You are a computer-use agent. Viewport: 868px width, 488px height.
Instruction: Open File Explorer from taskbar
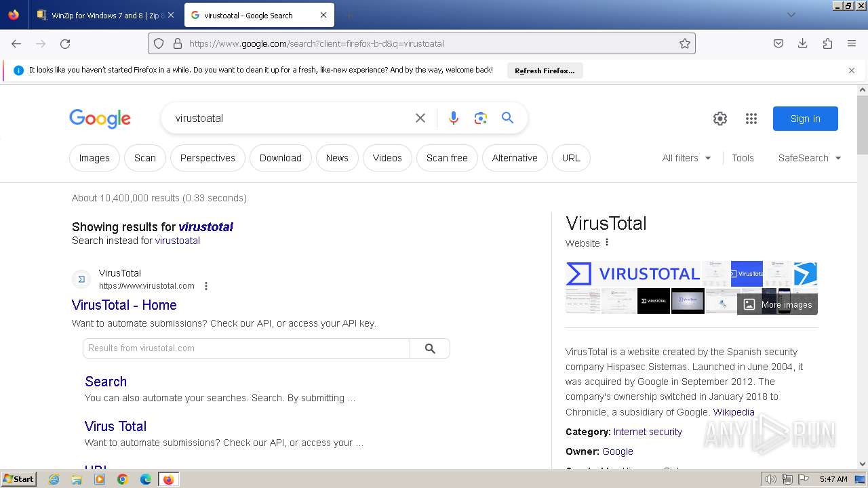pyautogui.click(x=77, y=479)
